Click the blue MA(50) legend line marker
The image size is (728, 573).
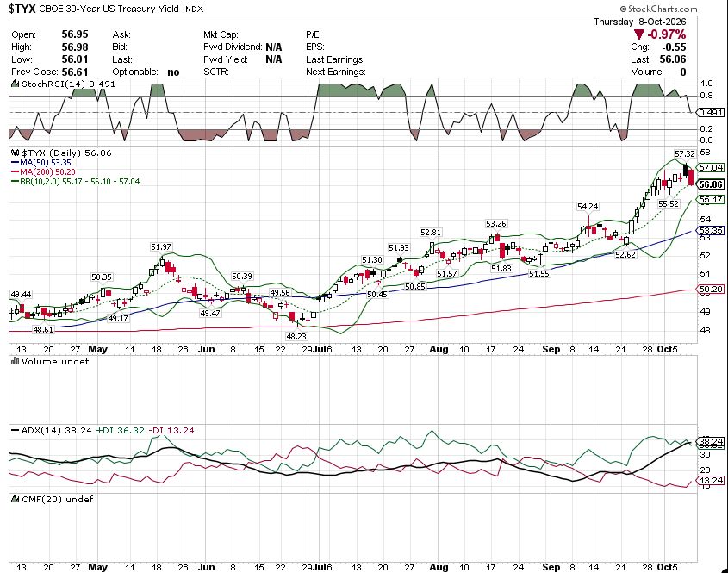(x=15, y=163)
